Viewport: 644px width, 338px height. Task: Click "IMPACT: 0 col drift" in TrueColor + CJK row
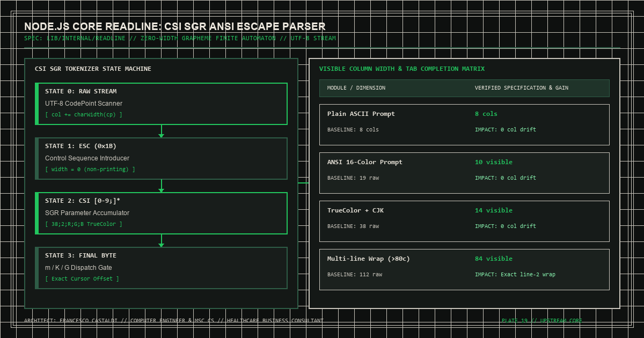pyautogui.click(x=506, y=226)
